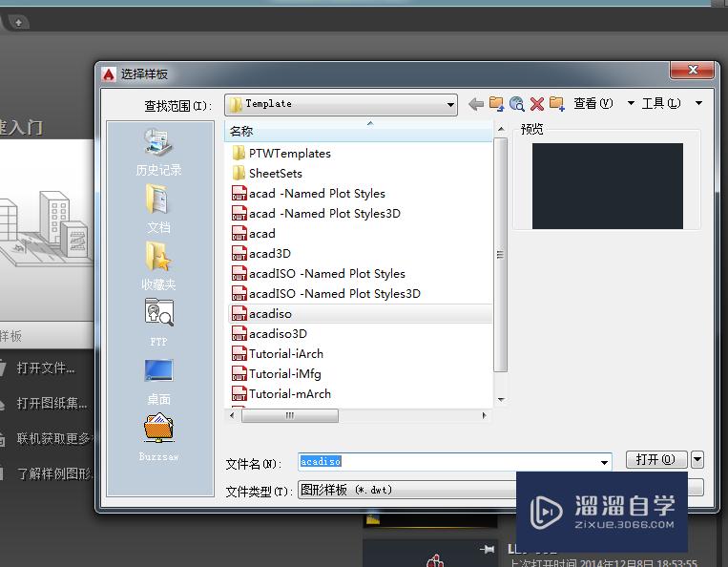728x567 pixels.
Task: Click 了解样例图形 link in background window
Action: pos(54,473)
